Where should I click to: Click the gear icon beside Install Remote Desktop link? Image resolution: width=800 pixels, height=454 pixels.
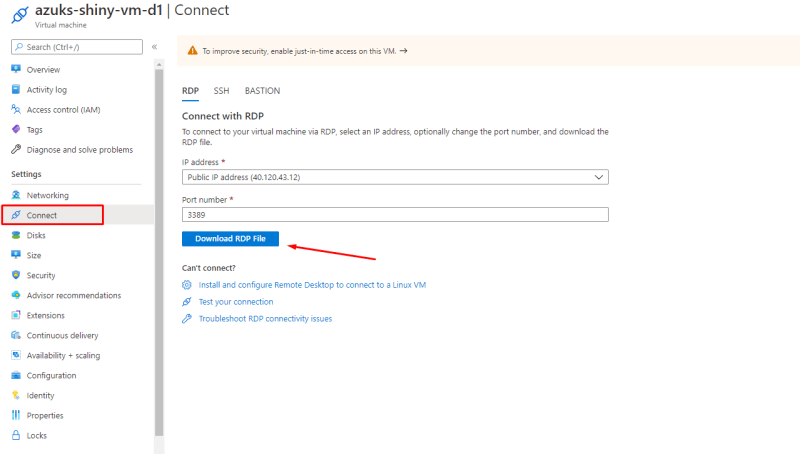187,285
